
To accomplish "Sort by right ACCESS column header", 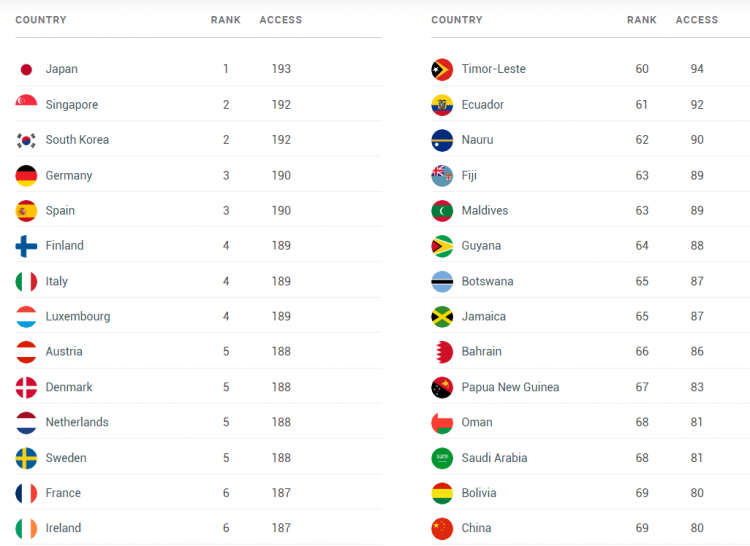I will pyautogui.click(x=697, y=20).
